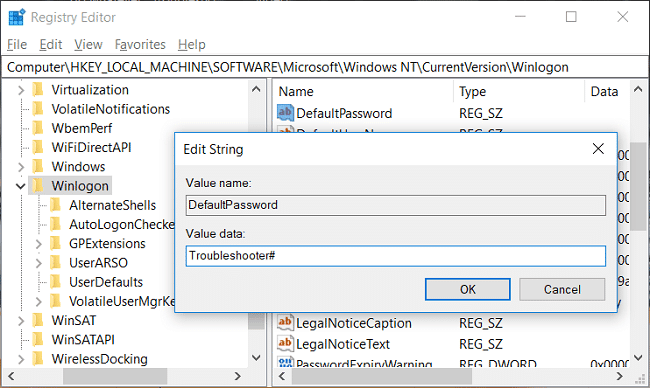Select the Virtualization folder icon
650x388 pixels.
pyautogui.click(x=38, y=90)
